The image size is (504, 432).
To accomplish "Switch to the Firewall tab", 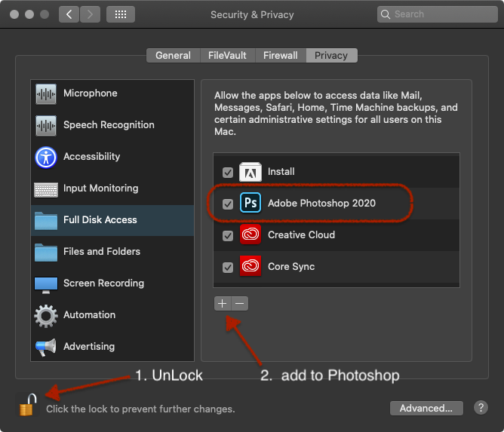I will 281,55.
